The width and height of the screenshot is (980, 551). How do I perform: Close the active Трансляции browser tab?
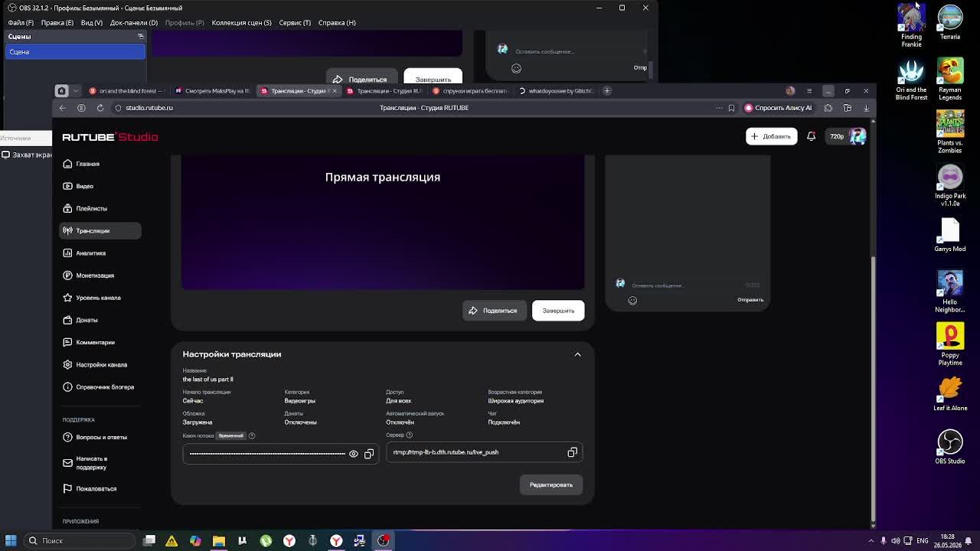click(x=334, y=91)
